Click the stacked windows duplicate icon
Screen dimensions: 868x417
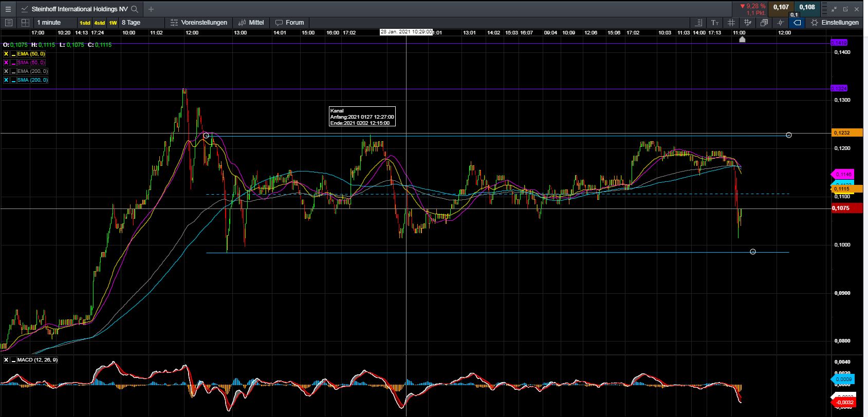764,23
